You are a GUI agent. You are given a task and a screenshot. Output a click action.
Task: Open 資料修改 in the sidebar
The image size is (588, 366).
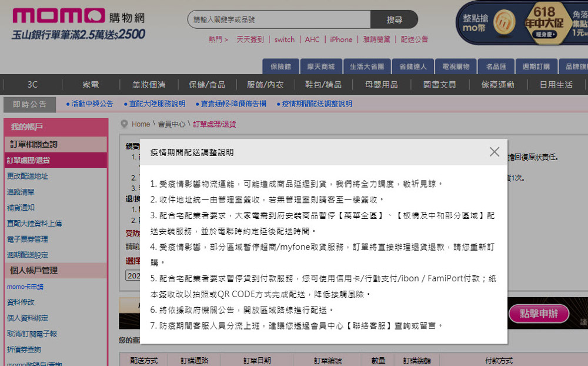21,302
